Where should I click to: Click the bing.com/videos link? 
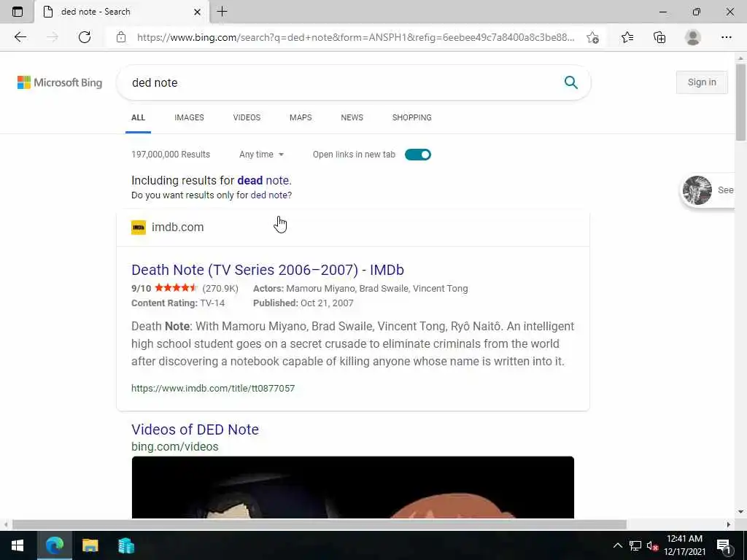pos(175,447)
